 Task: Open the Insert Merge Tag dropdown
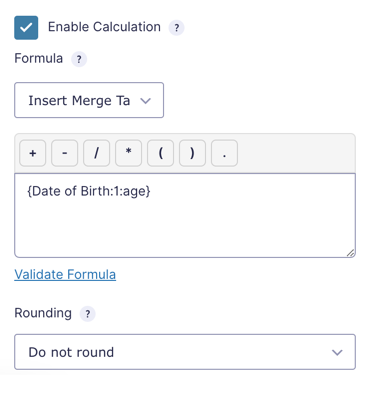[x=89, y=100]
